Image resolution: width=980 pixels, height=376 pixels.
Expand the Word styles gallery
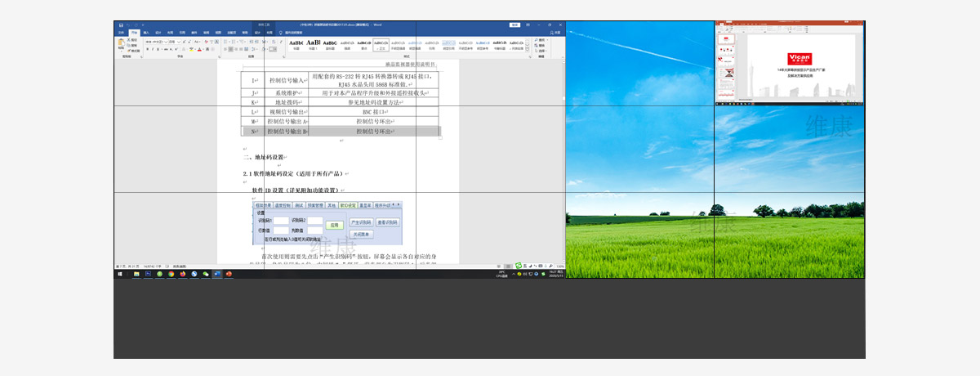(528, 51)
